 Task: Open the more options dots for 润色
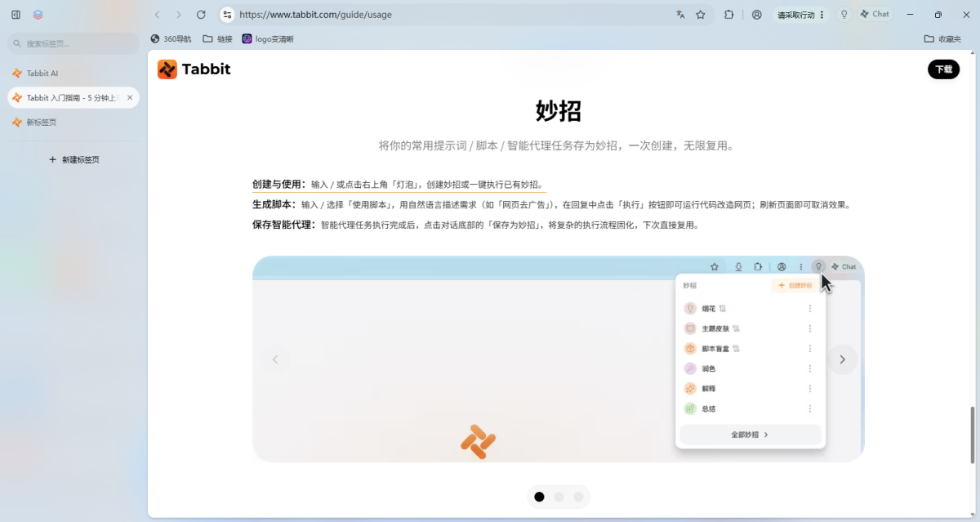[x=810, y=368]
